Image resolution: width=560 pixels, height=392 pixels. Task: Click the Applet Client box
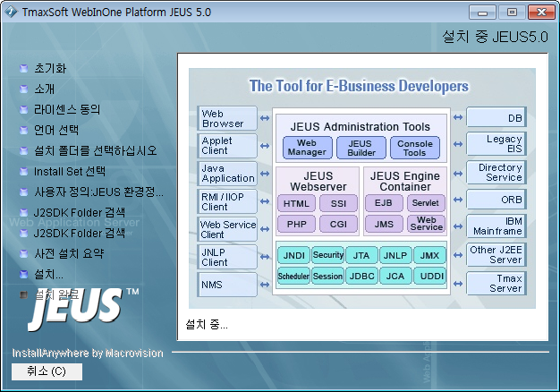pos(227,146)
